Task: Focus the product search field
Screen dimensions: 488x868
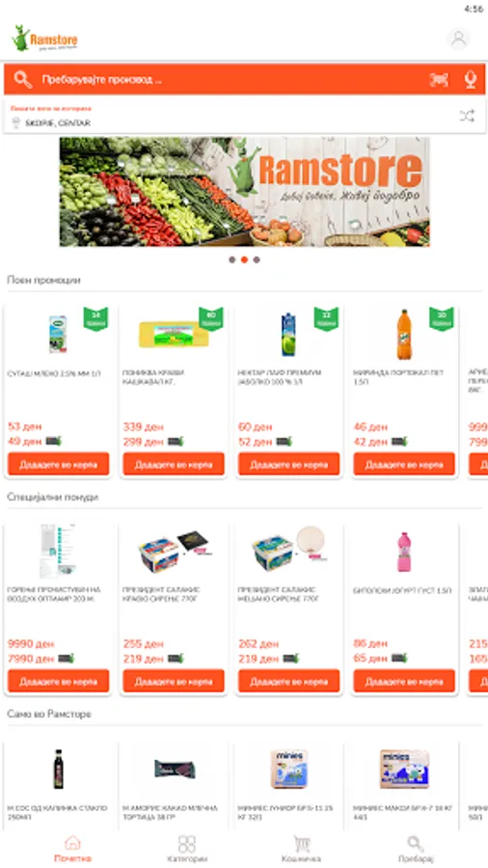Action: coord(232,80)
